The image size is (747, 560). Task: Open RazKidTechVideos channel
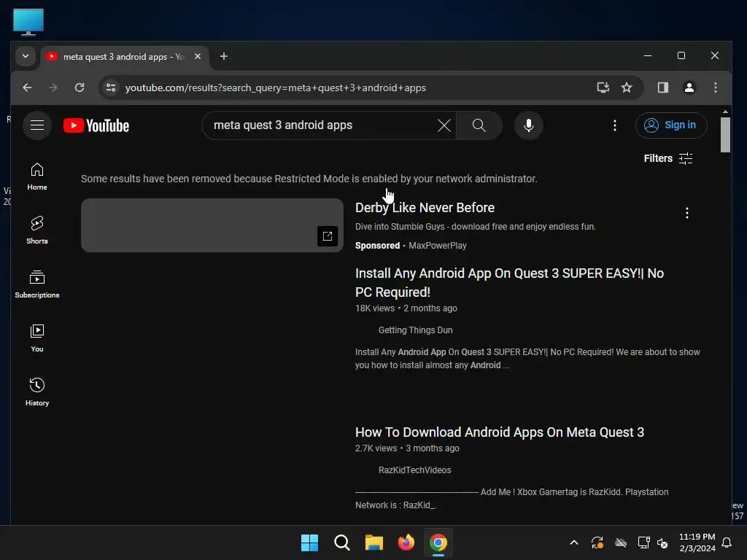[x=414, y=470]
